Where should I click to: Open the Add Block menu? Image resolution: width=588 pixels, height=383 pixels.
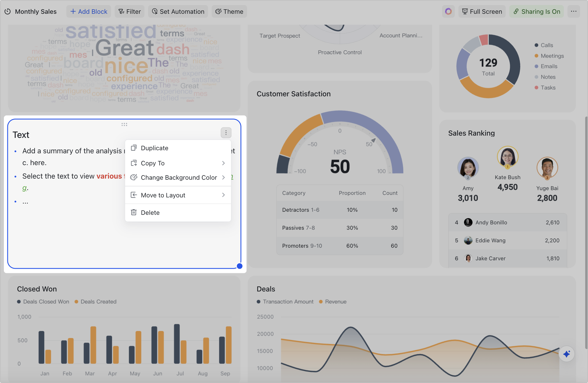tap(89, 11)
